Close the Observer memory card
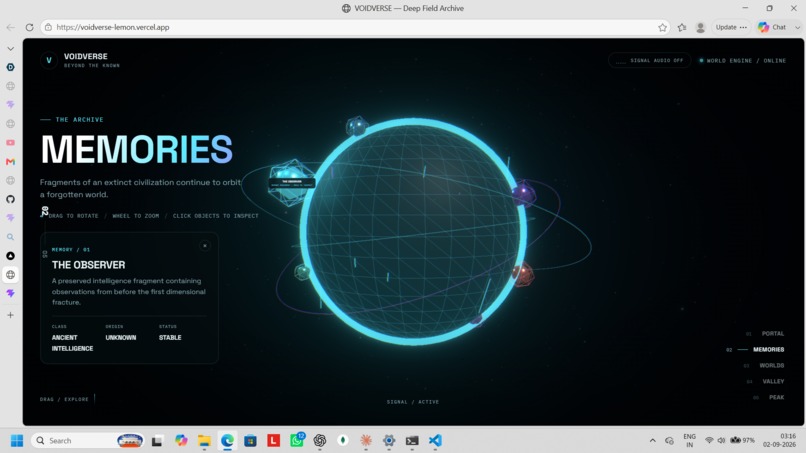806x453 pixels. coord(205,246)
